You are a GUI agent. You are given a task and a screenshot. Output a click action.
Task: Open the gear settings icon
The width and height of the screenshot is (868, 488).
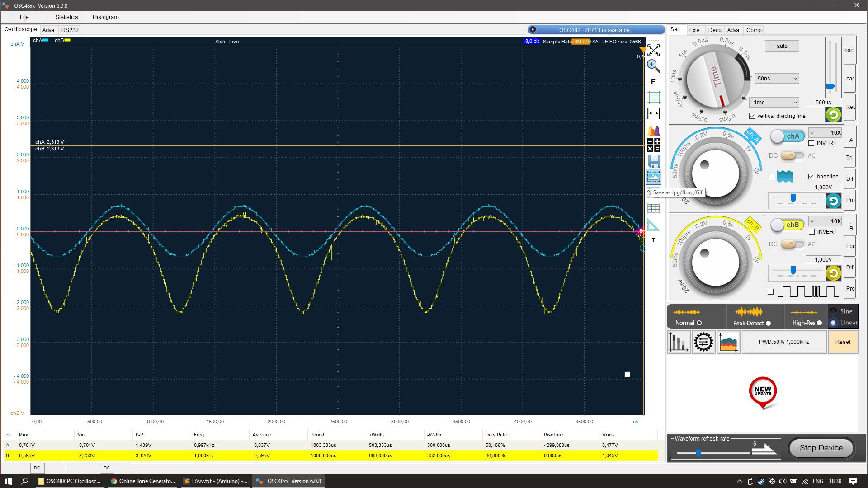(703, 342)
